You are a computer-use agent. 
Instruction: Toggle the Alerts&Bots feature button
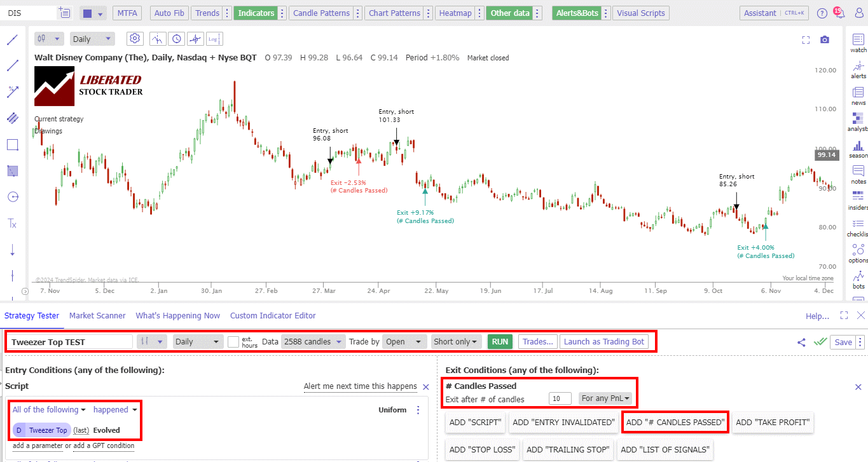(x=575, y=13)
